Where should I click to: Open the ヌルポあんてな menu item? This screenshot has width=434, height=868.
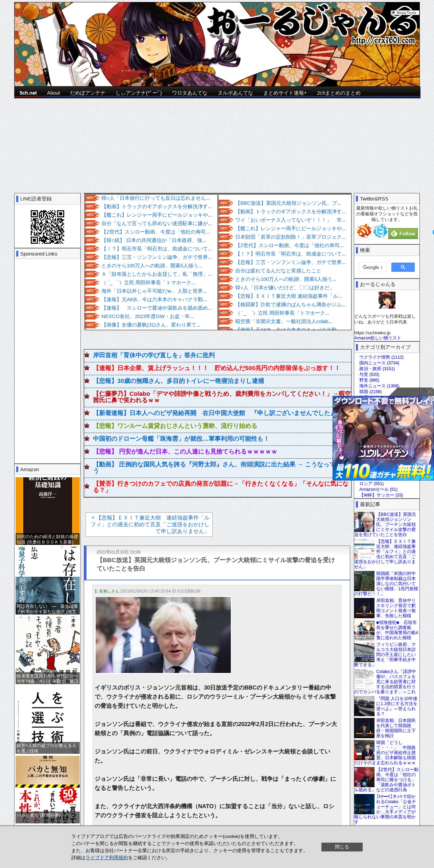[x=235, y=93]
